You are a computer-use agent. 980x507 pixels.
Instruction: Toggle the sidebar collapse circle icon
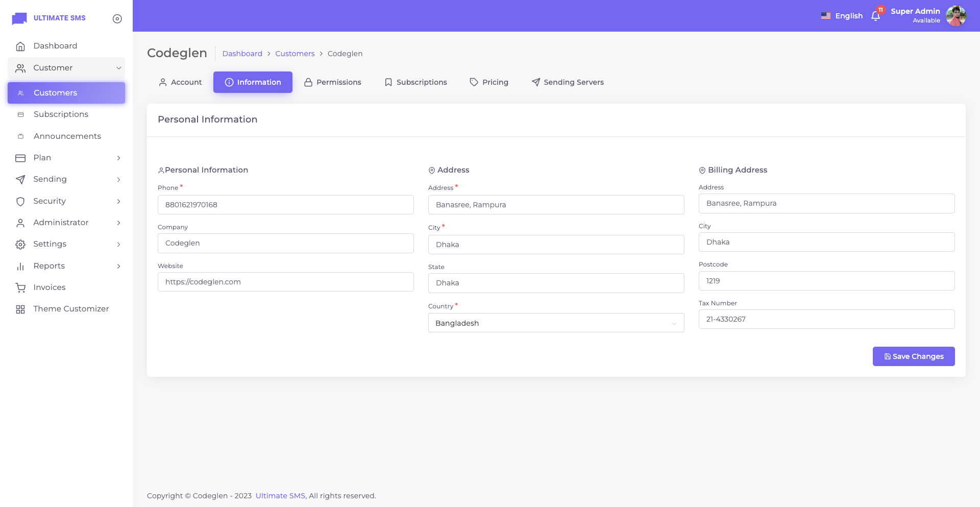coord(117,19)
